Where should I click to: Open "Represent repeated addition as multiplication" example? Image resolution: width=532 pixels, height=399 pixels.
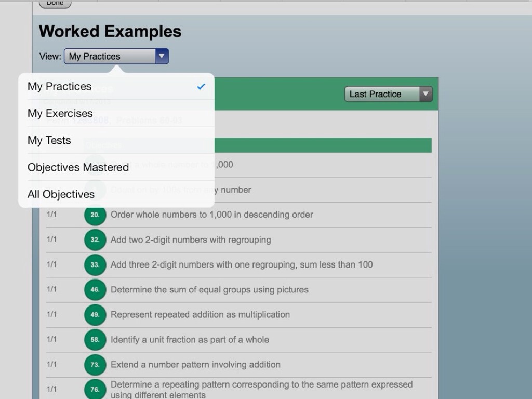point(200,315)
